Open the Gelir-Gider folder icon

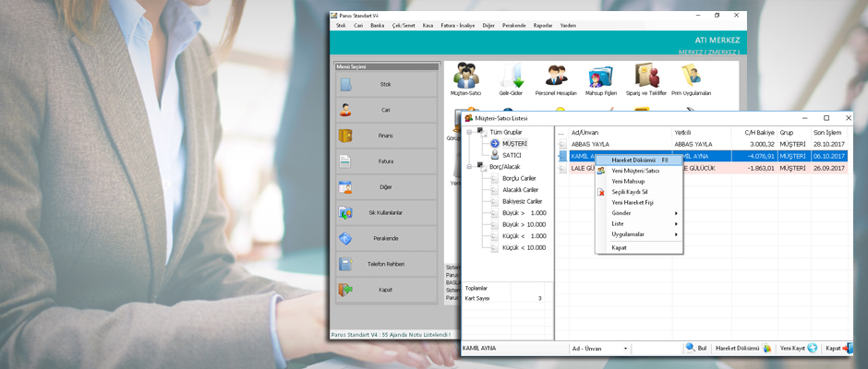pos(511,78)
